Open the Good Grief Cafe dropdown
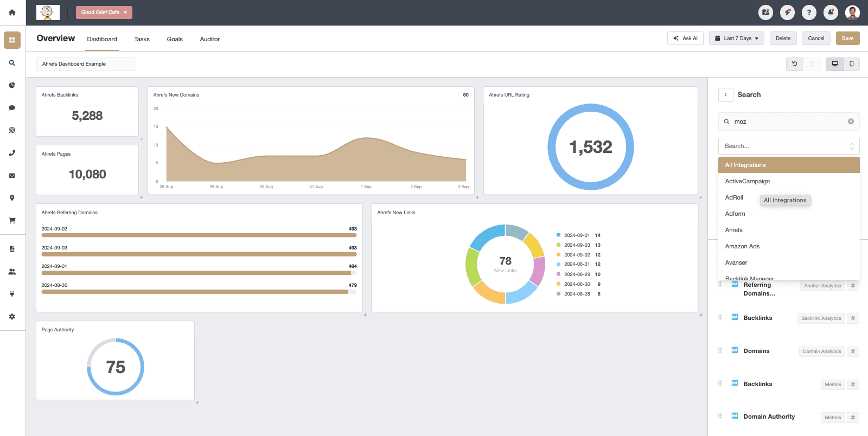Image resolution: width=868 pixels, height=436 pixels. pyautogui.click(x=104, y=12)
